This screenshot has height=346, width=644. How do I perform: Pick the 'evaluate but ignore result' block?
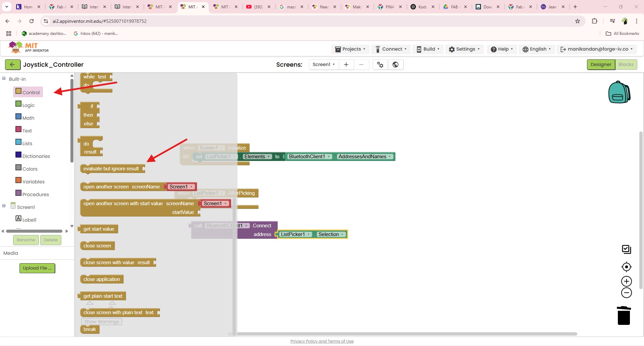(x=112, y=169)
